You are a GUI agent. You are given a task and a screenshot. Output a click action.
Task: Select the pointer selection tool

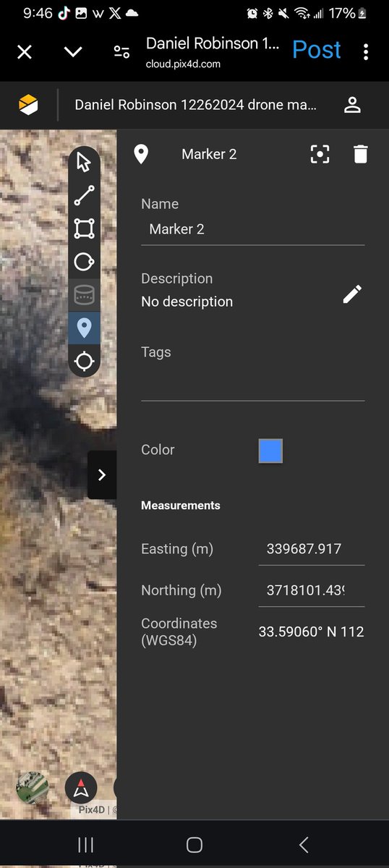(84, 162)
